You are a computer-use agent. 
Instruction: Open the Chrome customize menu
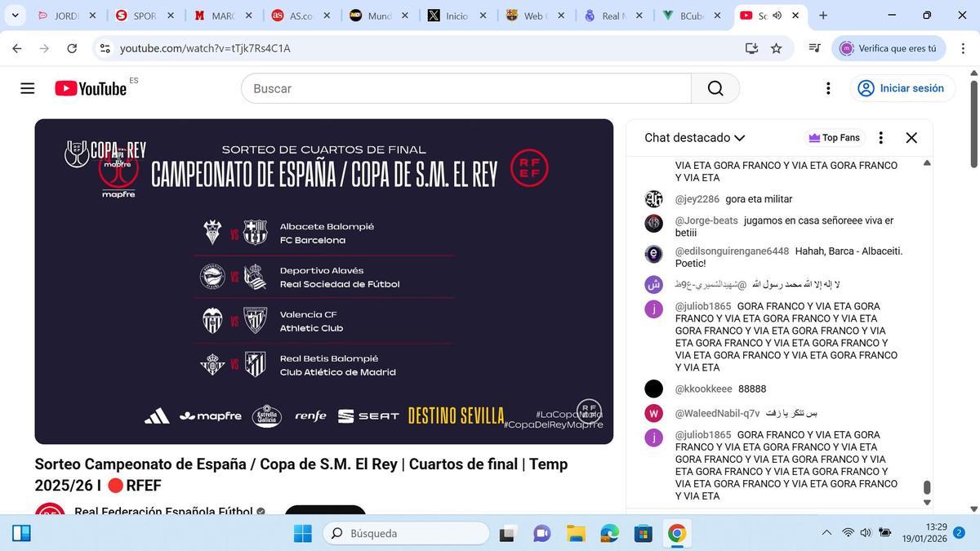point(964,47)
